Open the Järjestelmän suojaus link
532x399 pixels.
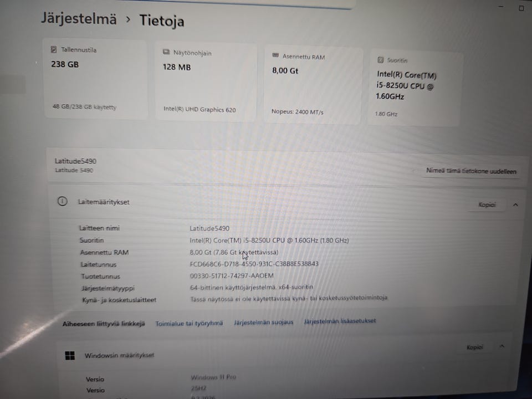pyautogui.click(x=264, y=322)
